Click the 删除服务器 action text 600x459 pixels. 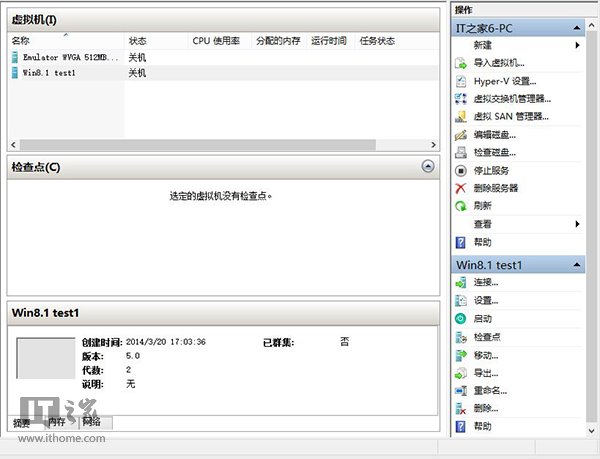496,188
